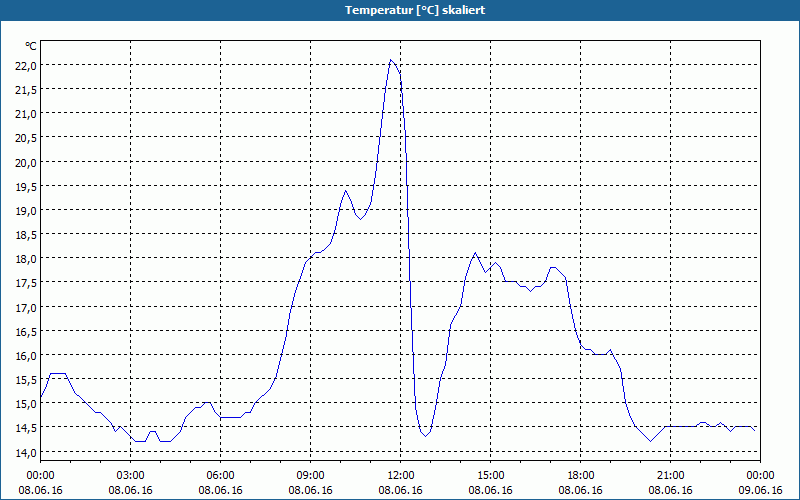Select the 21,5 y-axis label
This screenshot has width=800, height=500.
click(26, 90)
